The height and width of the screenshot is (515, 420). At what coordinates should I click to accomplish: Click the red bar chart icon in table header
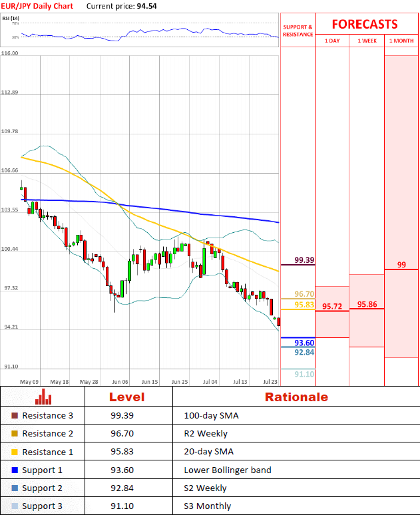tap(43, 397)
